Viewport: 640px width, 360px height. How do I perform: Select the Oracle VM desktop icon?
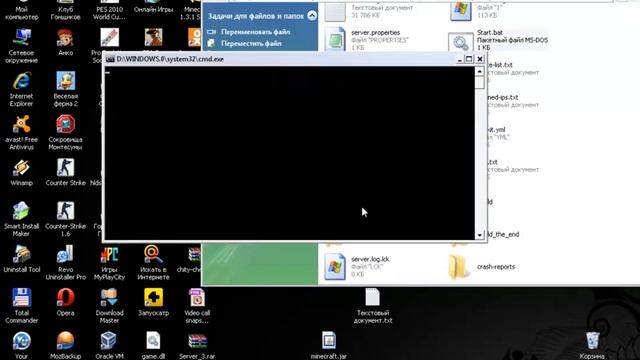coord(109,341)
